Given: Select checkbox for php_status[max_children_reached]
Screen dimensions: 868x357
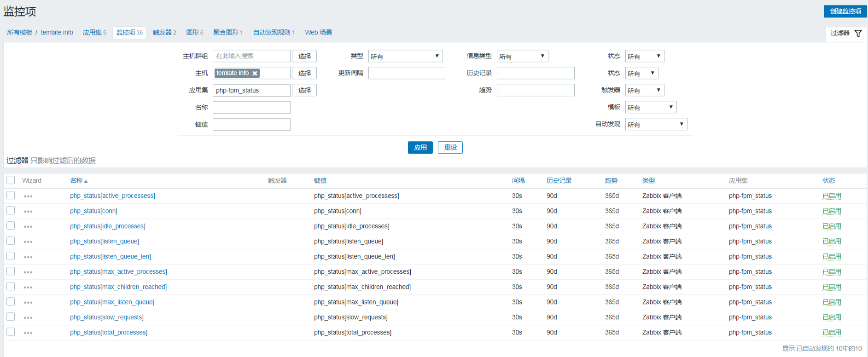Looking at the screenshot, I should click(11, 287).
